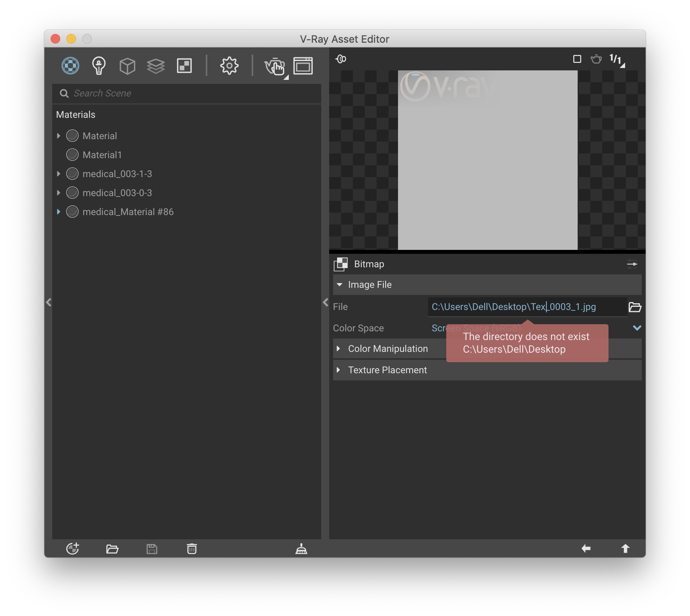Image resolution: width=690 pixels, height=616 pixels.
Task: Purge unused assets with broom icon
Action: 301,549
